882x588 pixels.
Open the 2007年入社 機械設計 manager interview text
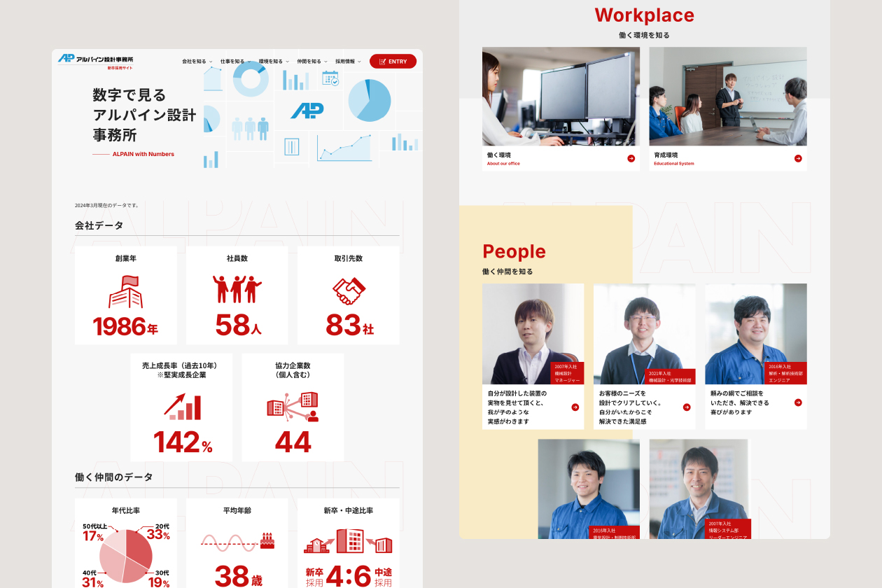coord(517,407)
